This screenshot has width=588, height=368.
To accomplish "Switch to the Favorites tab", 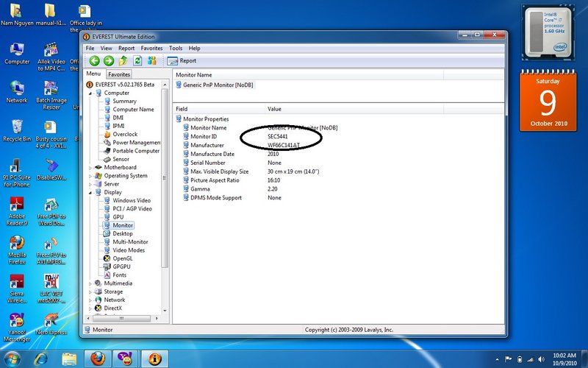I will tap(119, 74).
